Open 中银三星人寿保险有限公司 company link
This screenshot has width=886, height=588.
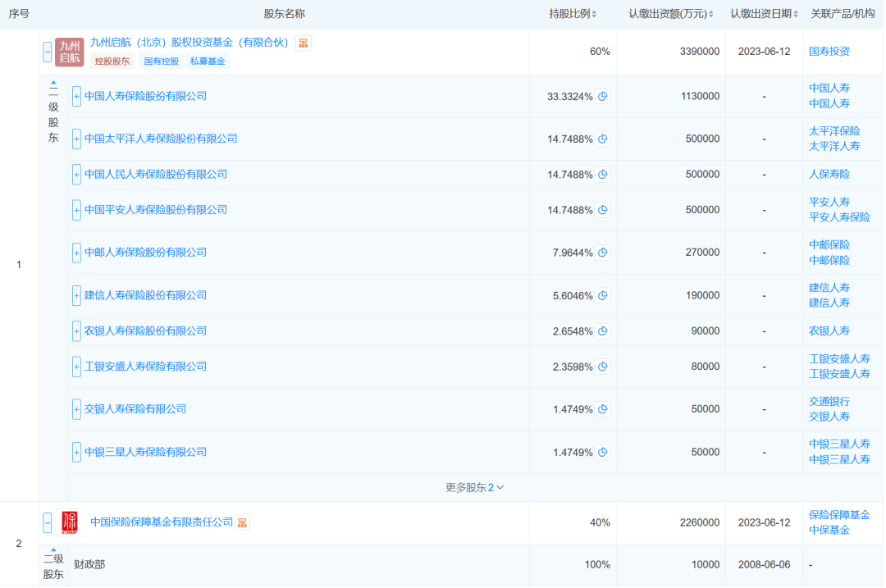tap(145, 452)
